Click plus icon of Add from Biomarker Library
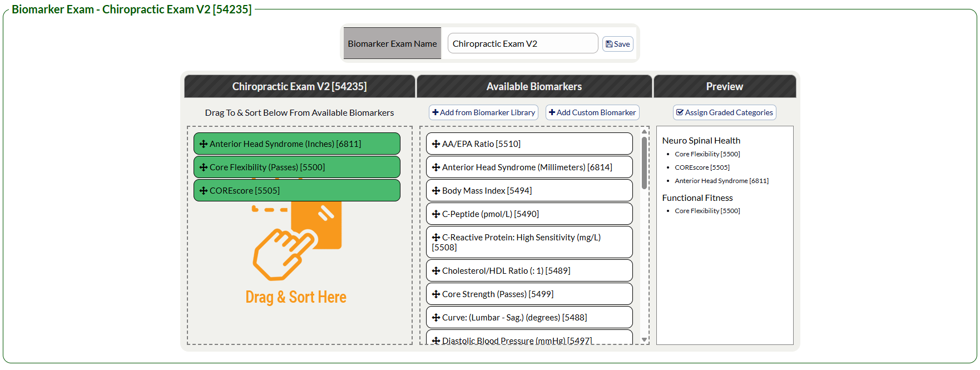This screenshot has width=980, height=370. click(435, 112)
